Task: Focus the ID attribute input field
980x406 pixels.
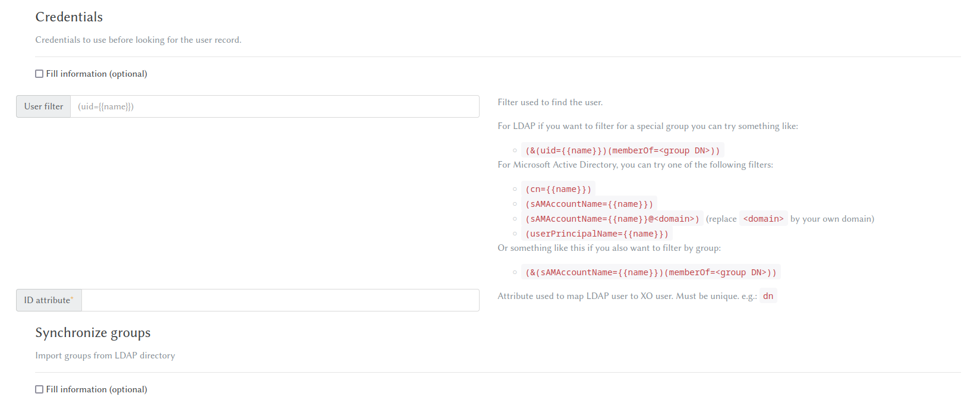Action: click(x=281, y=300)
